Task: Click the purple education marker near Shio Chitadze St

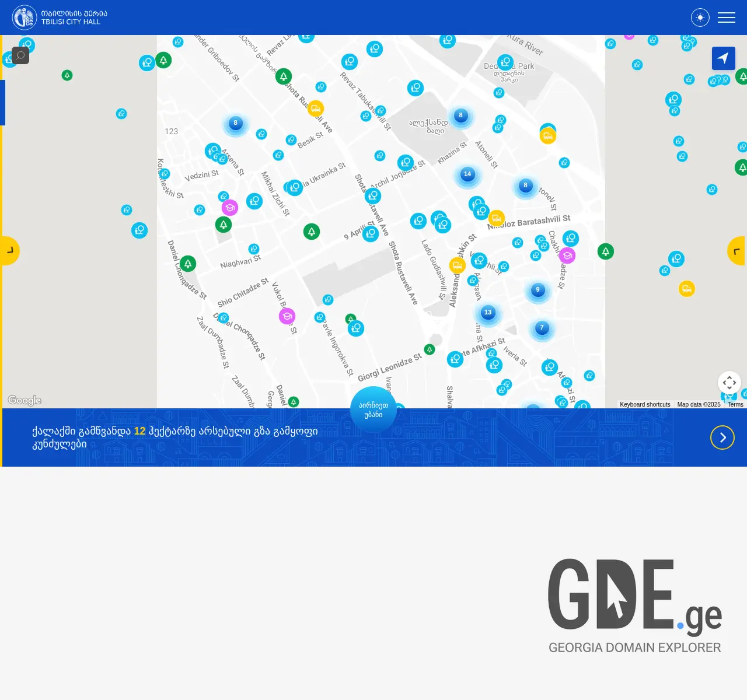Action: click(x=287, y=316)
